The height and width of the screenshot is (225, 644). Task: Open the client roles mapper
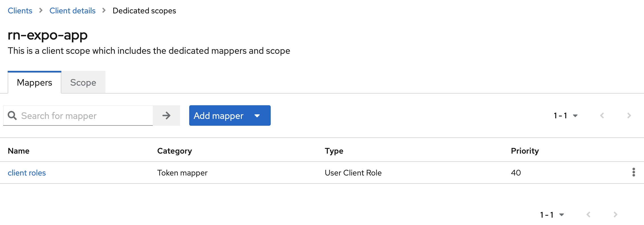tap(27, 173)
